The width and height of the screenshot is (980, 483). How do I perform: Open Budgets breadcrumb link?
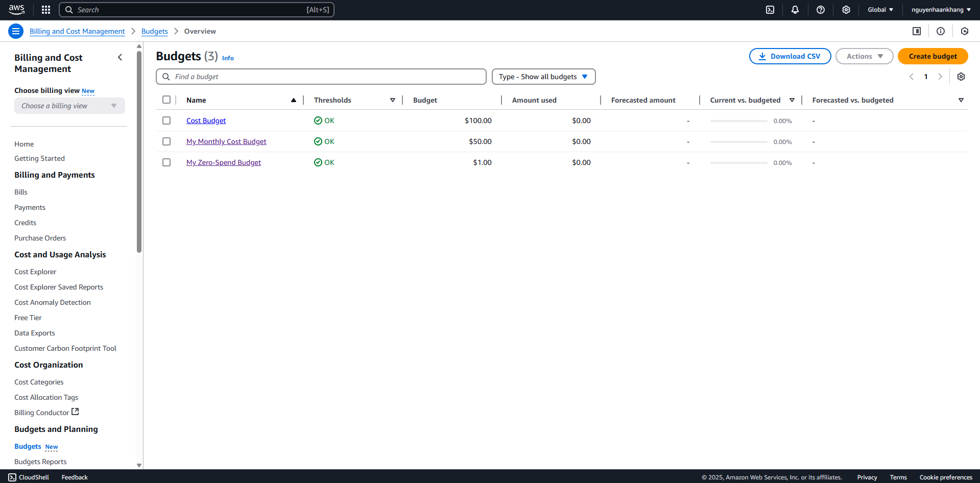[154, 31]
